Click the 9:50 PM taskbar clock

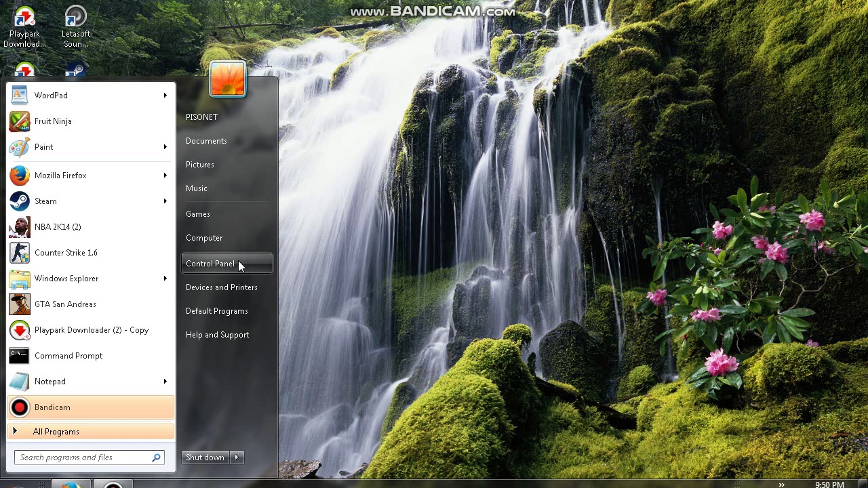[x=829, y=485]
